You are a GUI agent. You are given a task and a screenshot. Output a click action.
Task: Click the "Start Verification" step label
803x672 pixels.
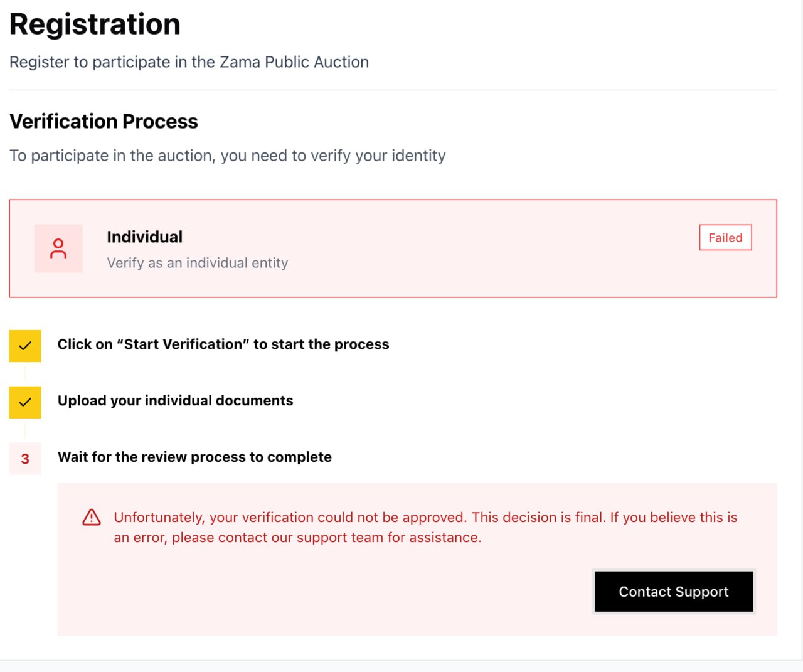coord(223,344)
